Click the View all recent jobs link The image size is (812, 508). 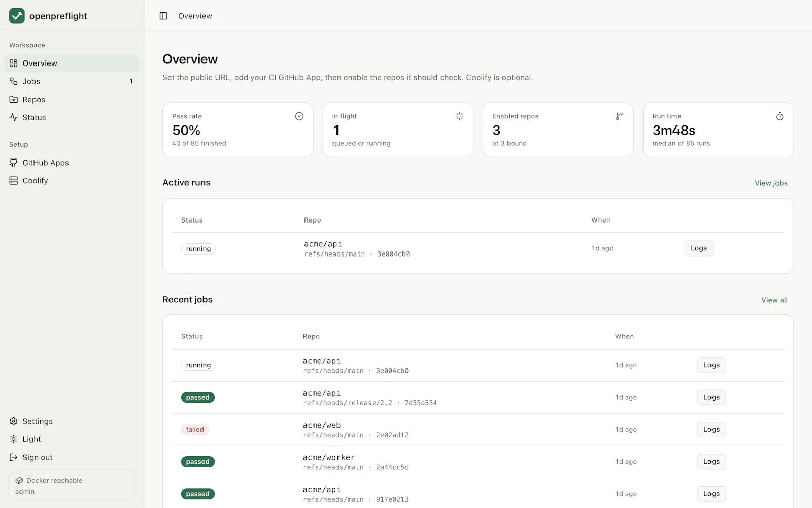click(774, 300)
